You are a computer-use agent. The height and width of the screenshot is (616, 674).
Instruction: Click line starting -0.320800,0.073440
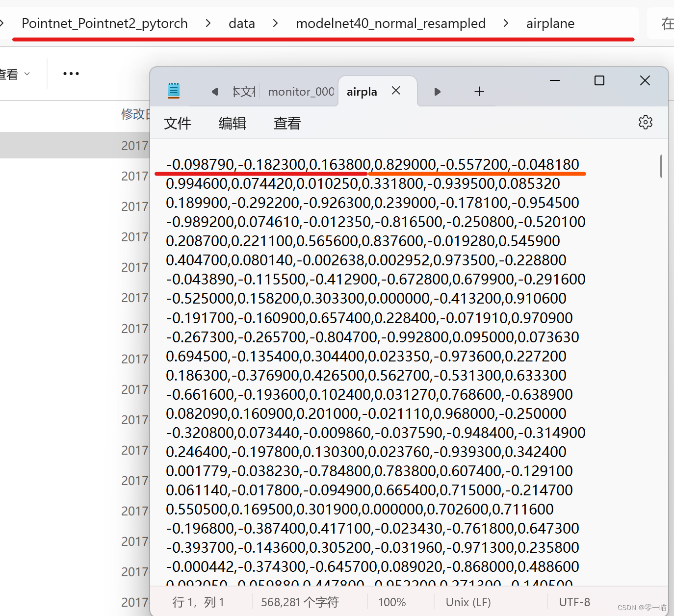(376, 433)
